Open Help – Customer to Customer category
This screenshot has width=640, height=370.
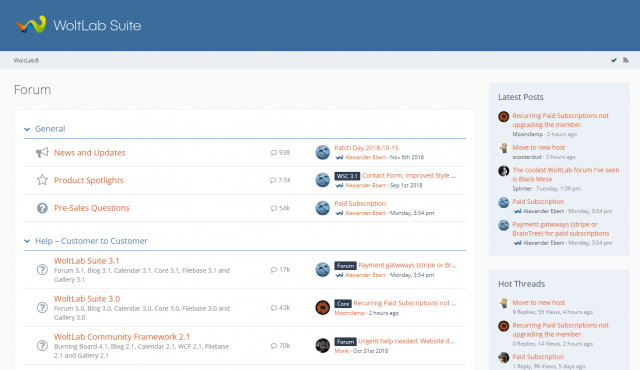pos(91,241)
